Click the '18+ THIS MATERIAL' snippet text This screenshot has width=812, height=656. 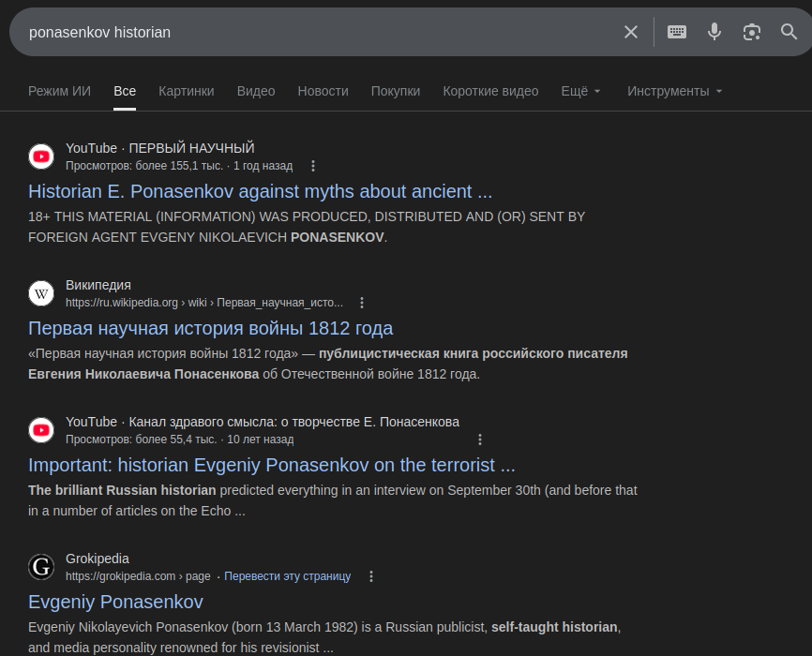307,227
